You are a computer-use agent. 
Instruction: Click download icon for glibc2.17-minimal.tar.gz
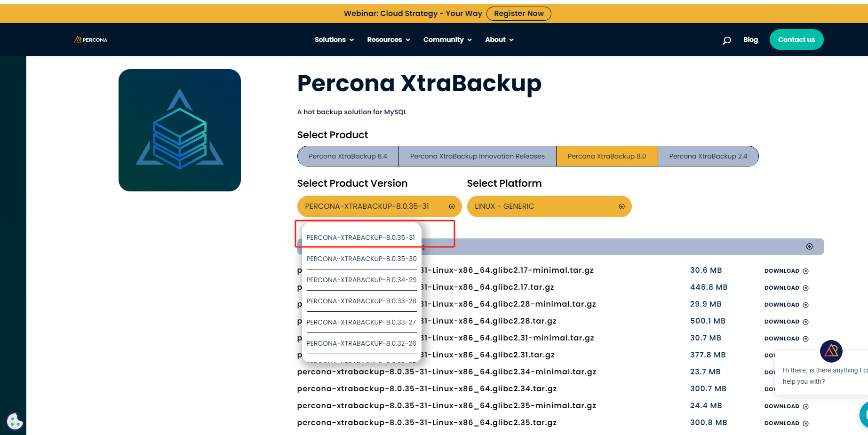tap(805, 271)
